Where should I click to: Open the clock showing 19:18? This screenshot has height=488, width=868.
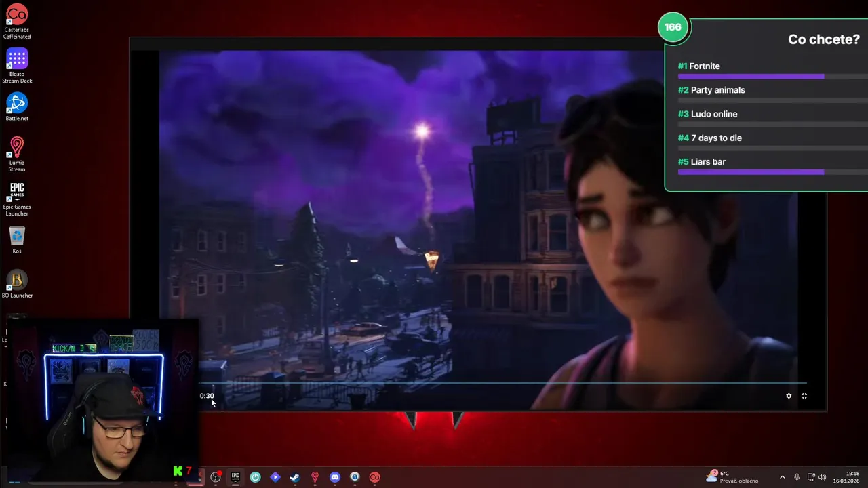tap(847, 477)
